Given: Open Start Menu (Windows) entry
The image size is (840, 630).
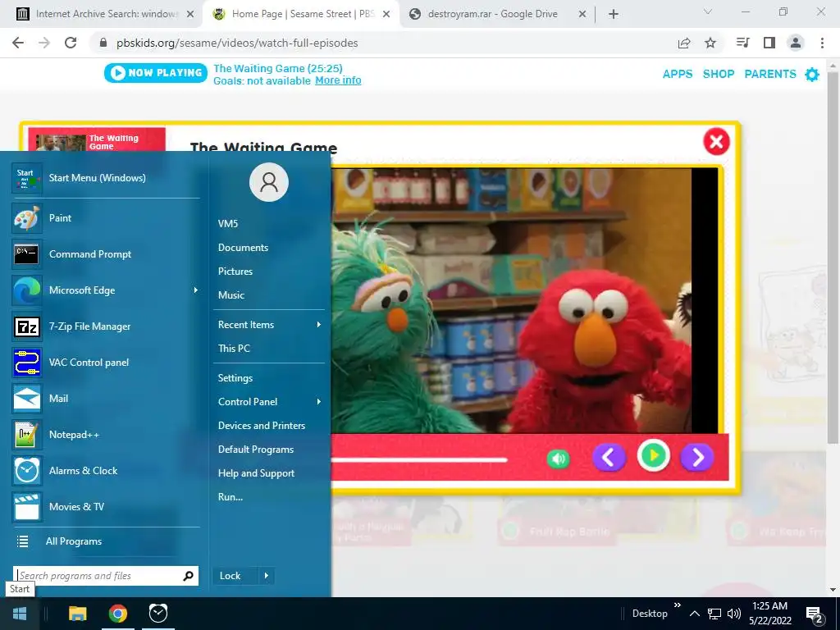Looking at the screenshot, I should pos(106,178).
